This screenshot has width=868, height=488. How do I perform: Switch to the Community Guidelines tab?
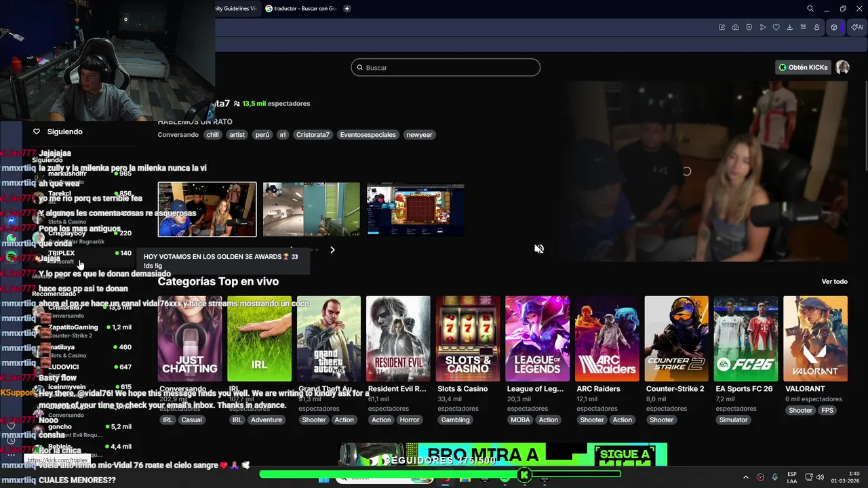point(236,9)
